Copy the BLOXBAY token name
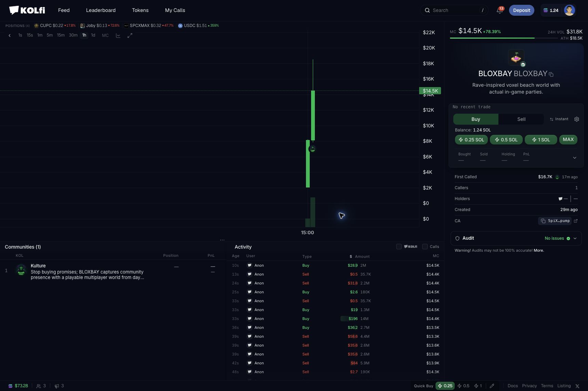588x391 pixels. tap(551, 74)
